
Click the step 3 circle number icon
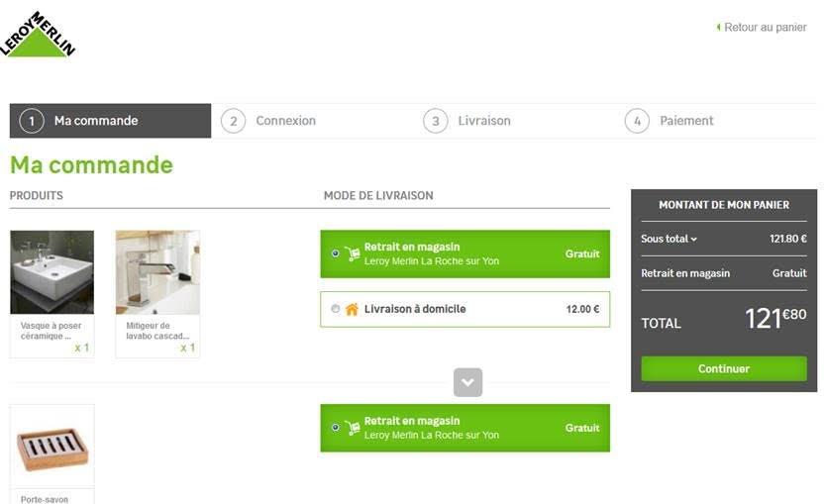click(x=435, y=121)
